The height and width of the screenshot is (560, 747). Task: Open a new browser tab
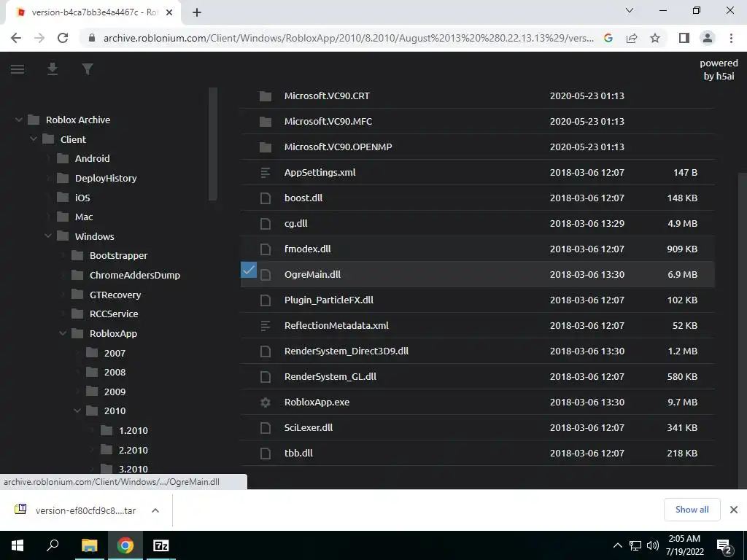(x=197, y=13)
